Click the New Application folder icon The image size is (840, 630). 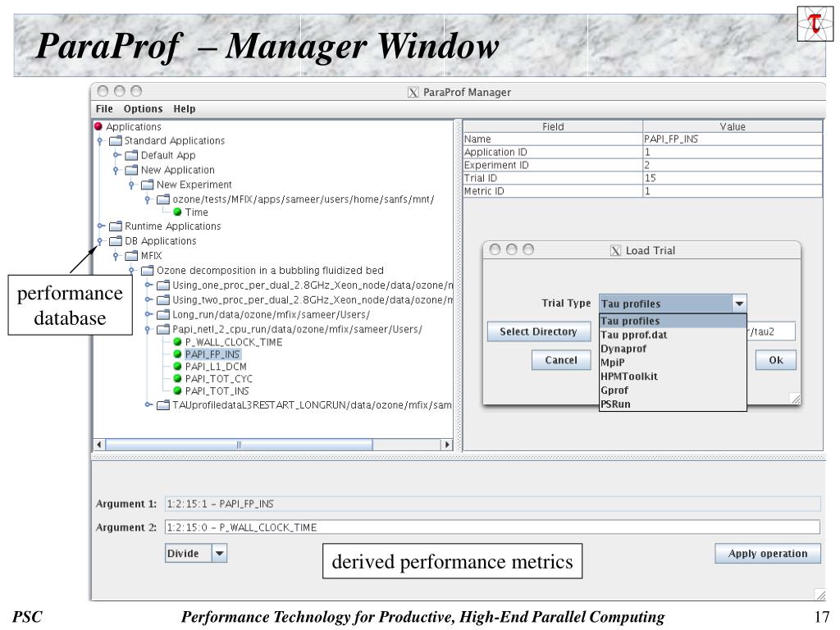click(x=132, y=170)
